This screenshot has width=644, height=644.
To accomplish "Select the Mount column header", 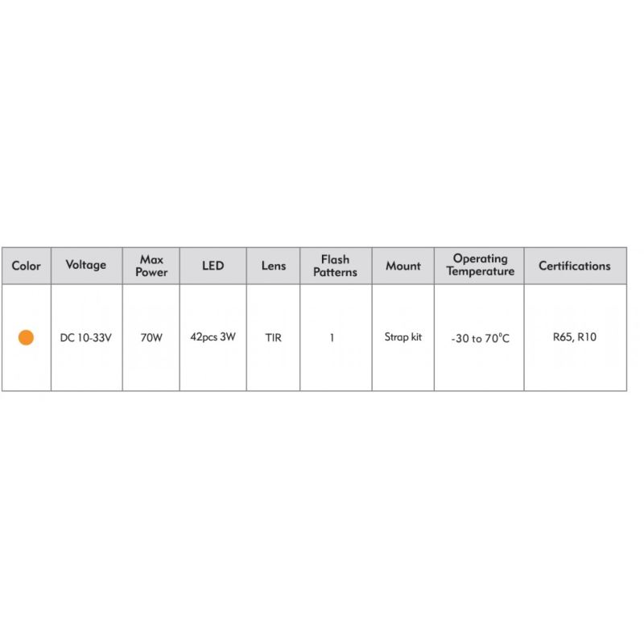I will pyautogui.click(x=403, y=266).
